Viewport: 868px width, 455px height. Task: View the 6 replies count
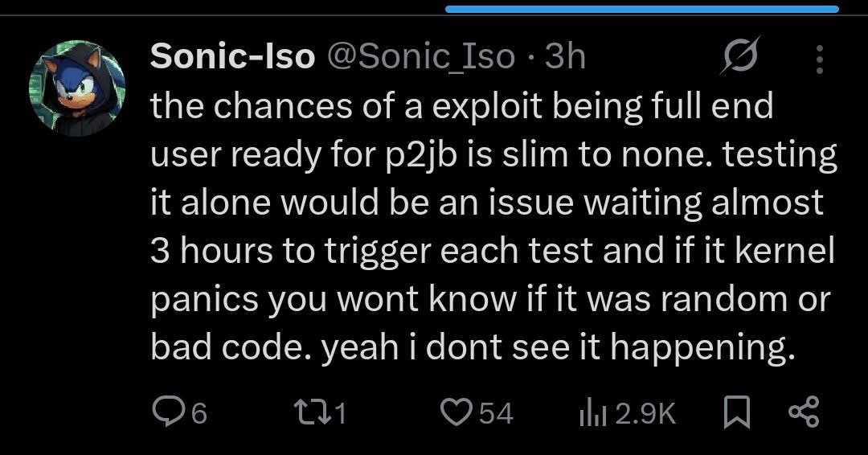click(x=199, y=413)
